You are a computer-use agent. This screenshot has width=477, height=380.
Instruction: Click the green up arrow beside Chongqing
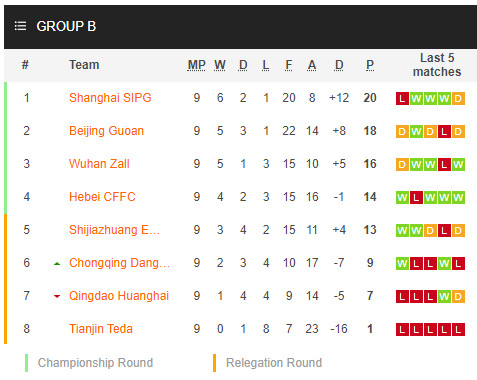point(57,264)
